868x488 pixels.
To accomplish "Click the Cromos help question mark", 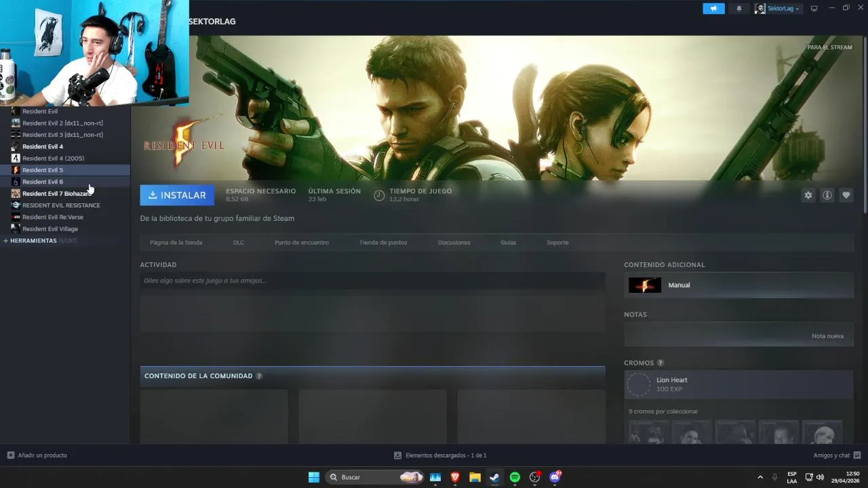I will point(660,363).
